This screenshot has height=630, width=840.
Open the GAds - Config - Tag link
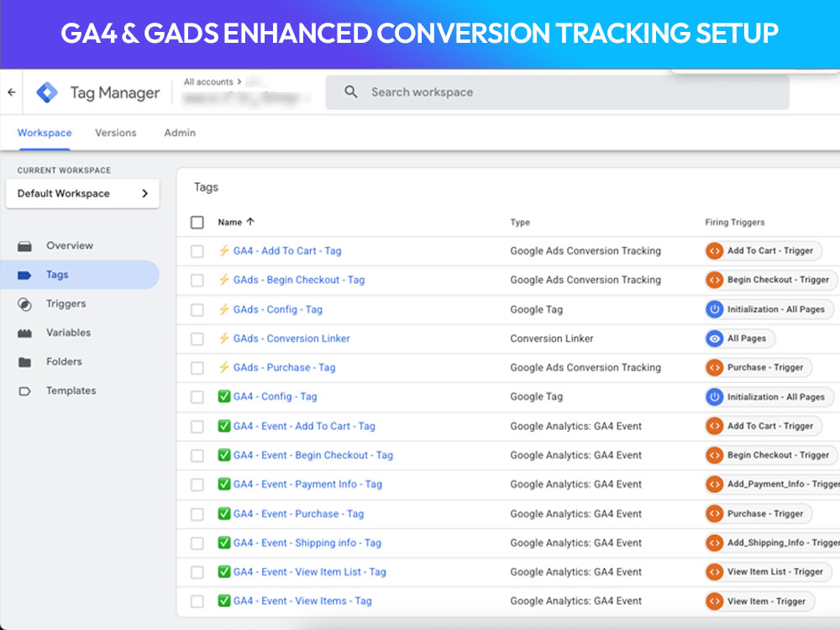point(278,310)
